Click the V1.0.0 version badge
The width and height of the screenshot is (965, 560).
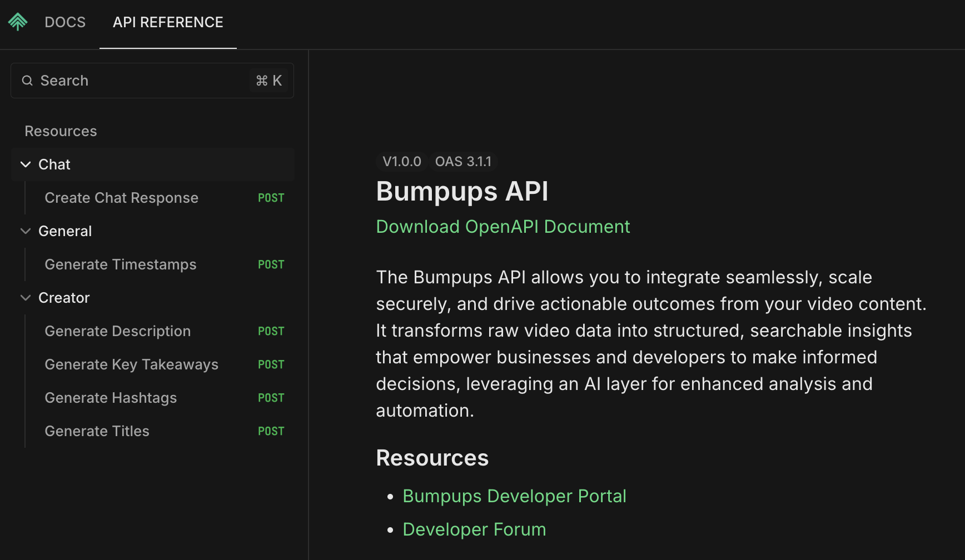402,162
